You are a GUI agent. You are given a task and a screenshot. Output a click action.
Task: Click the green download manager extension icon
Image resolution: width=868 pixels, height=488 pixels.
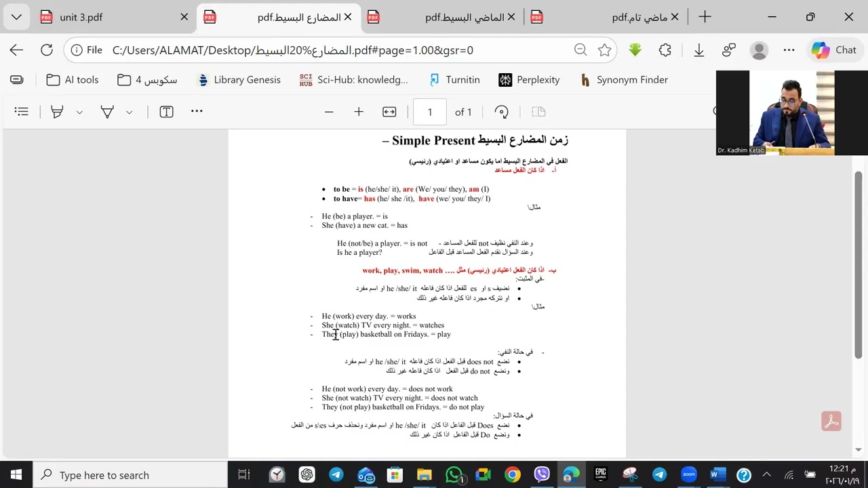tap(635, 50)
